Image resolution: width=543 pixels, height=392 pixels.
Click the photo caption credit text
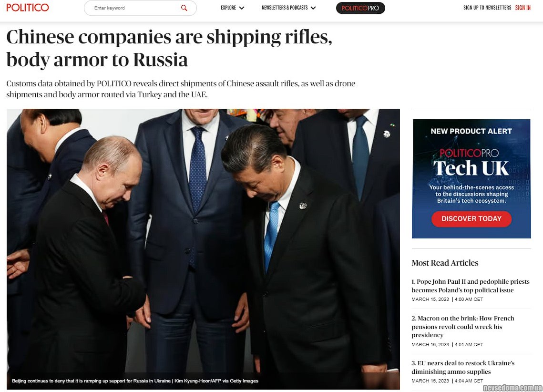(135, 381)
